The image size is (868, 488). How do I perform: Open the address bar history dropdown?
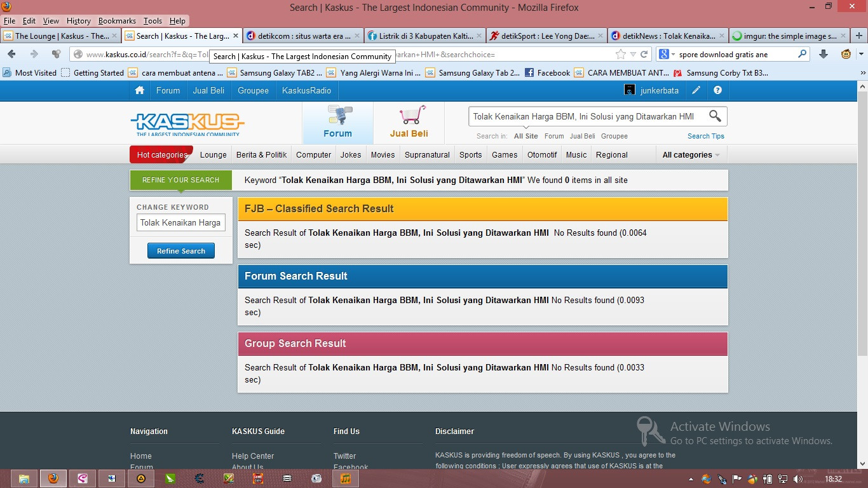[632, 55]
